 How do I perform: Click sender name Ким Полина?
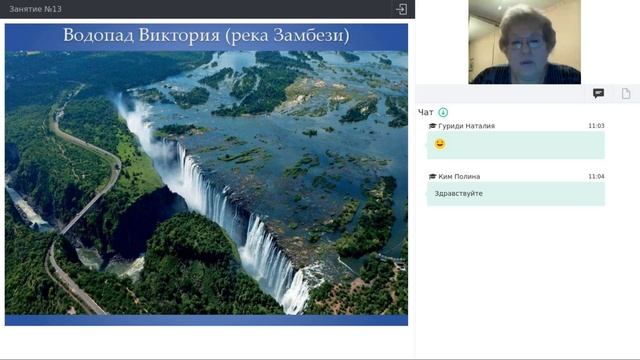459,177
